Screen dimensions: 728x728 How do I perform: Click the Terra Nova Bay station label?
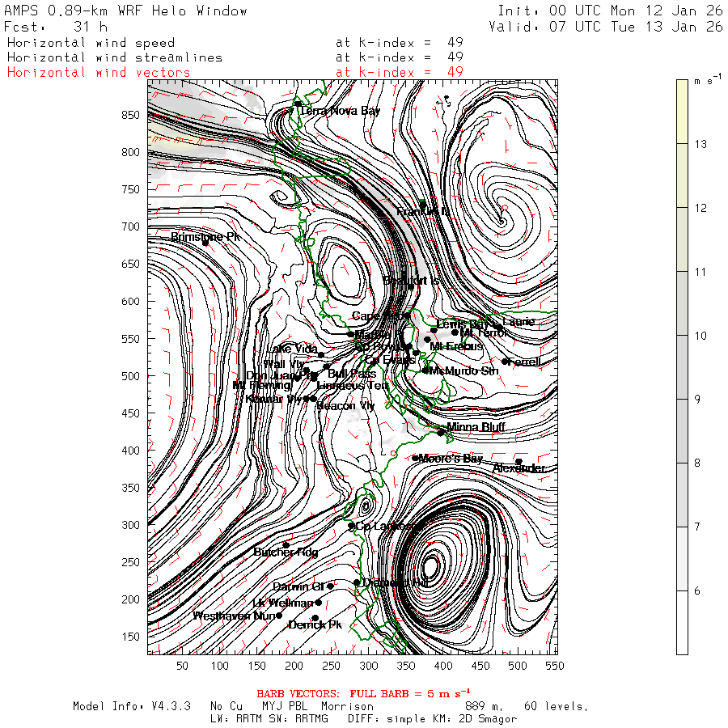coord(340,111)
